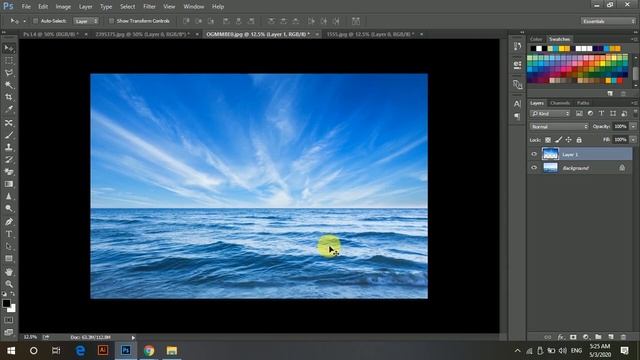Create a new layer group folder
640x360 pixels.
[x=598, y=337]
